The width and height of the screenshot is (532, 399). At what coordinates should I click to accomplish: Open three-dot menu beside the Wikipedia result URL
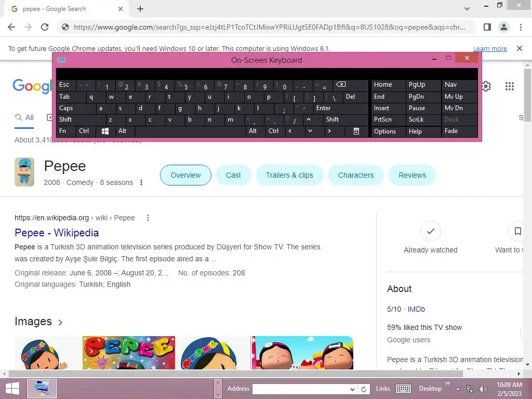(x=148, y=218)
